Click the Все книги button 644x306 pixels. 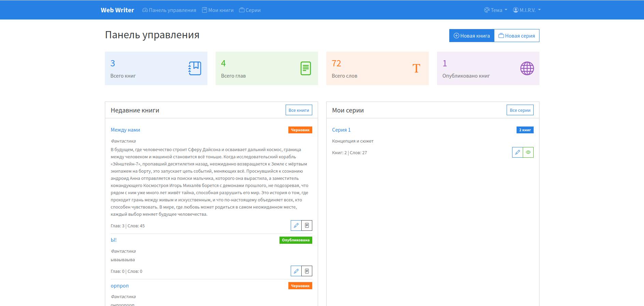coord(299,110)
